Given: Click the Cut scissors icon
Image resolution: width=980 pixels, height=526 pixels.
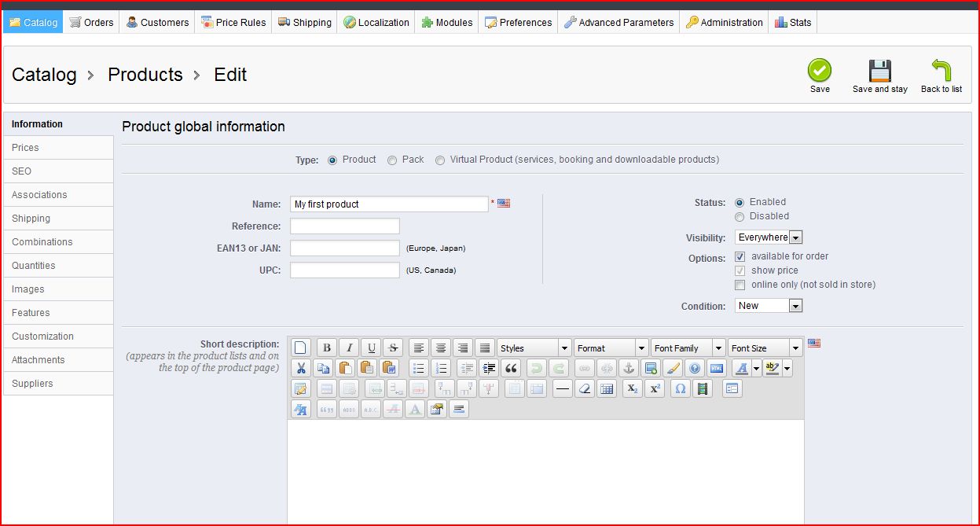Looking at the screenshot, I should point(301,368).
